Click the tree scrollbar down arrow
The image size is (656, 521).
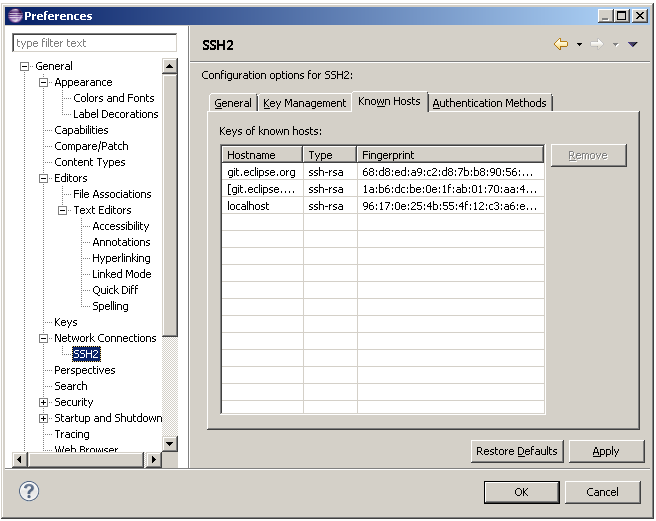tap(169, 443)
